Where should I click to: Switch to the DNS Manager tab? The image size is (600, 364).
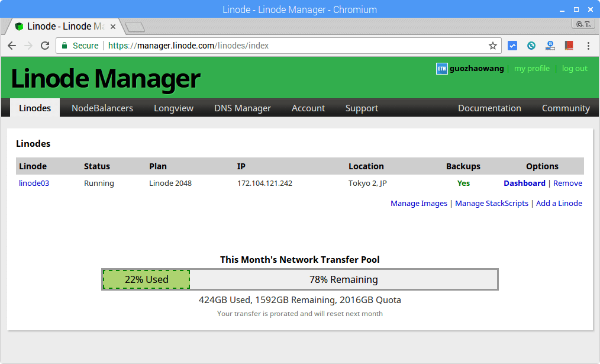tap(242, 108)
